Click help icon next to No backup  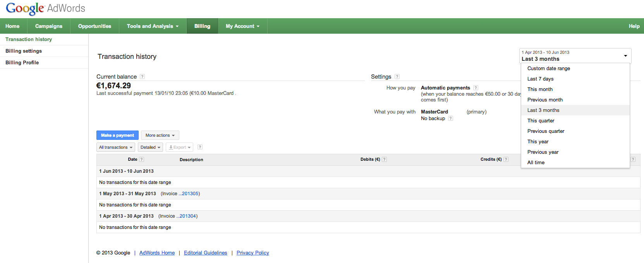450,119
